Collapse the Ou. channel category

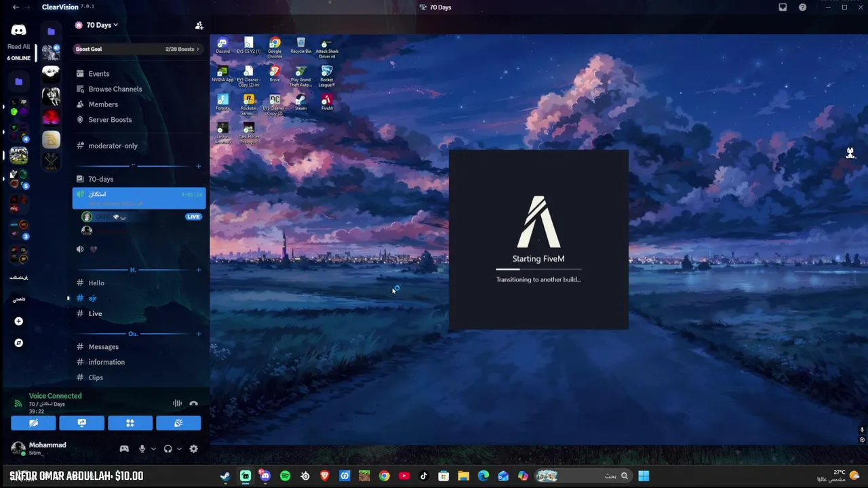(133, 333)
